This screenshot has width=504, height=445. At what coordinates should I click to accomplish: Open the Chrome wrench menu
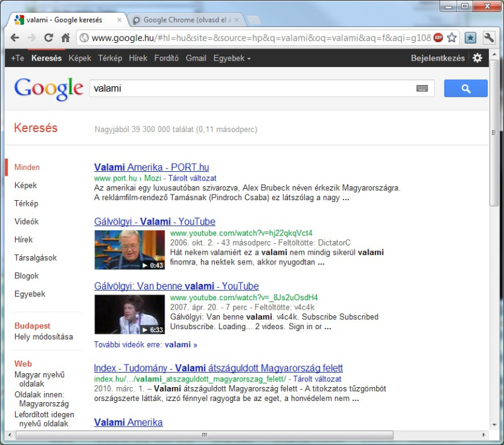click(489, 38)
